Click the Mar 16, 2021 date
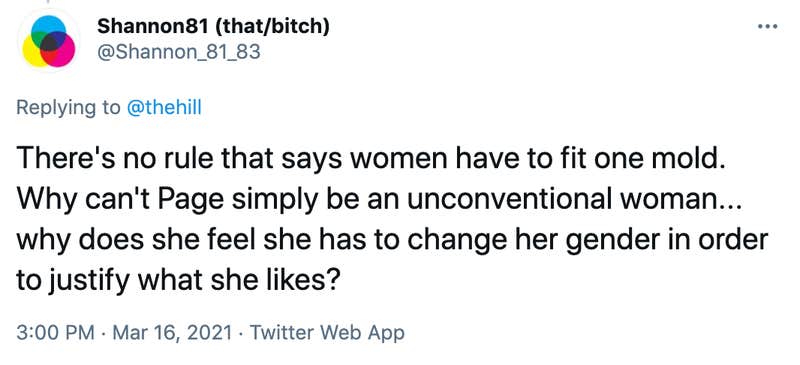The height and width of the screenshot is (365, 800). 170,333
